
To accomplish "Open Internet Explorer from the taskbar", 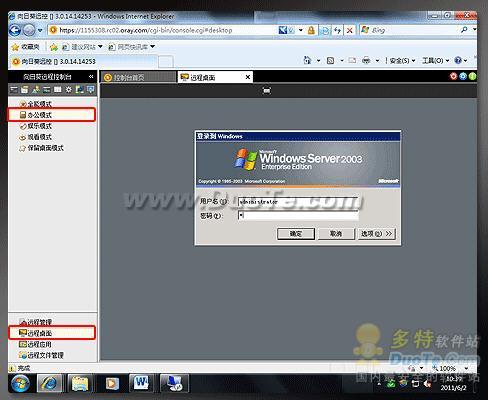I will tap(49, 384).
